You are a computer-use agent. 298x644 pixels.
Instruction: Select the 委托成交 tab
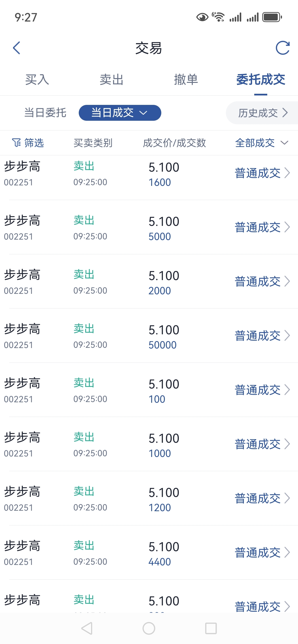261,80
